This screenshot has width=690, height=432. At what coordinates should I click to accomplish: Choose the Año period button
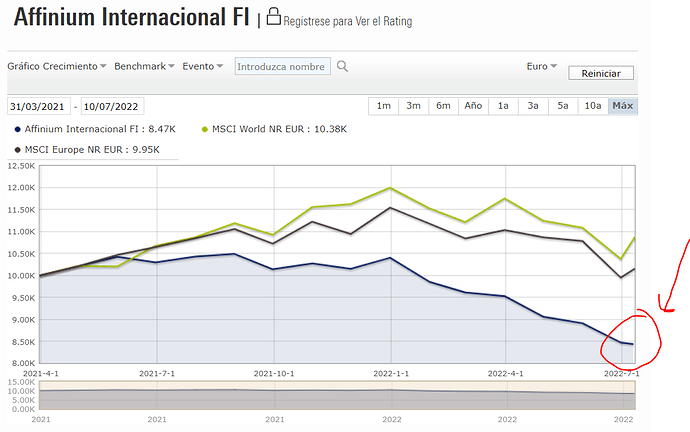[473, 106]
